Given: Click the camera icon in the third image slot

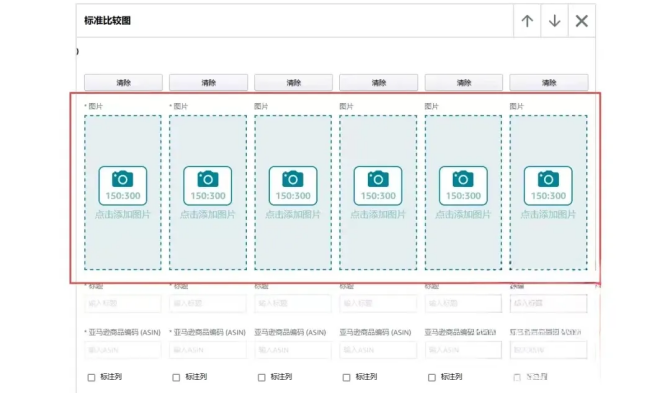Looking at the screenshot, I should [293, 179].
